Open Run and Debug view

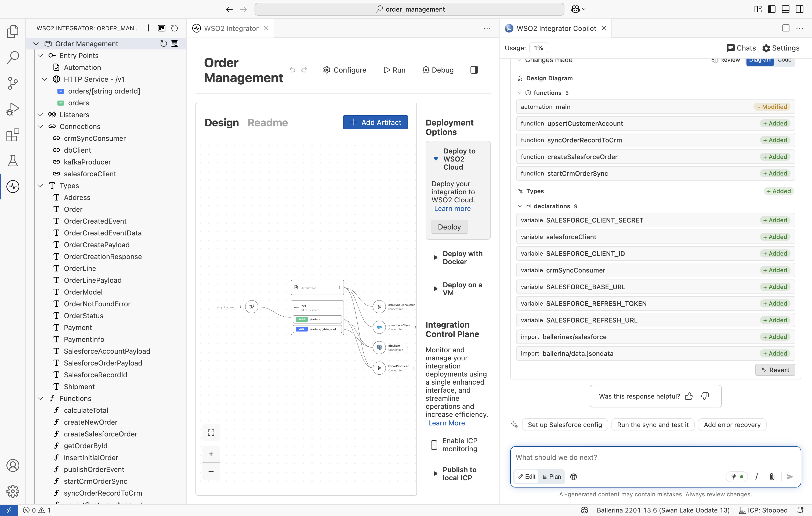click(12, 109)
